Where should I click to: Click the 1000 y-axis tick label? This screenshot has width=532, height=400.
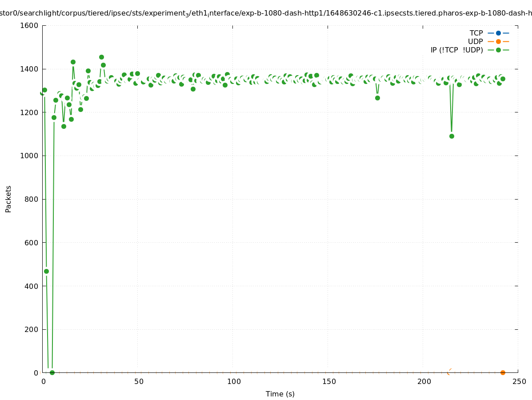(29, 156)
